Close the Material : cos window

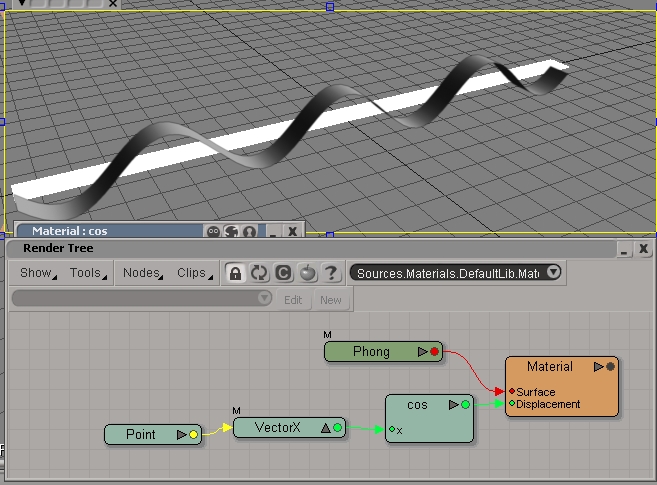292,231
